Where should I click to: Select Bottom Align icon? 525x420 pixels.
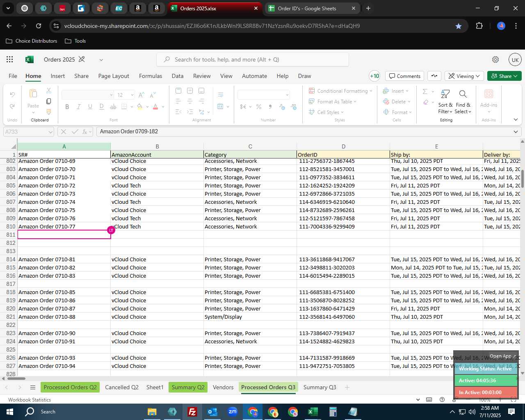pyautogui.click(x=201, y=90)
